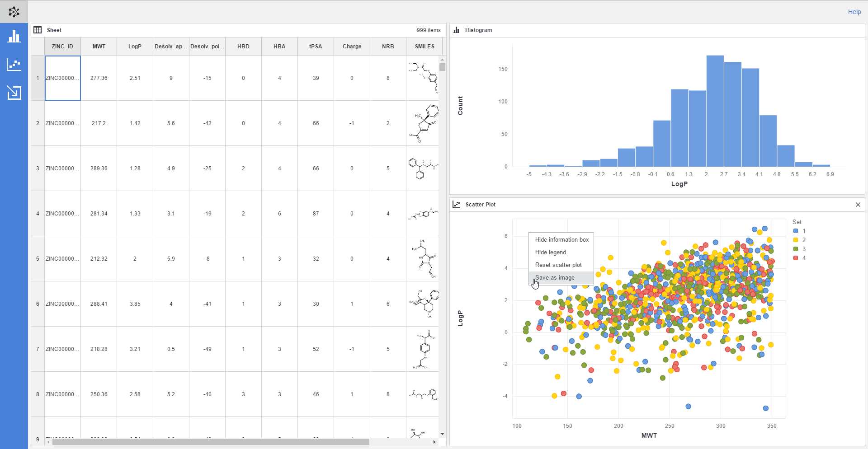Image resolution: width=868 pixels, height=449 pixels.
Task: Click the Sheet table icon
Action: [38, 30]
